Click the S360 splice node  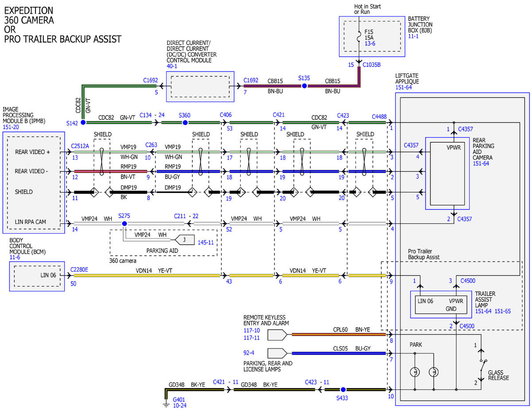click(185, 122)
